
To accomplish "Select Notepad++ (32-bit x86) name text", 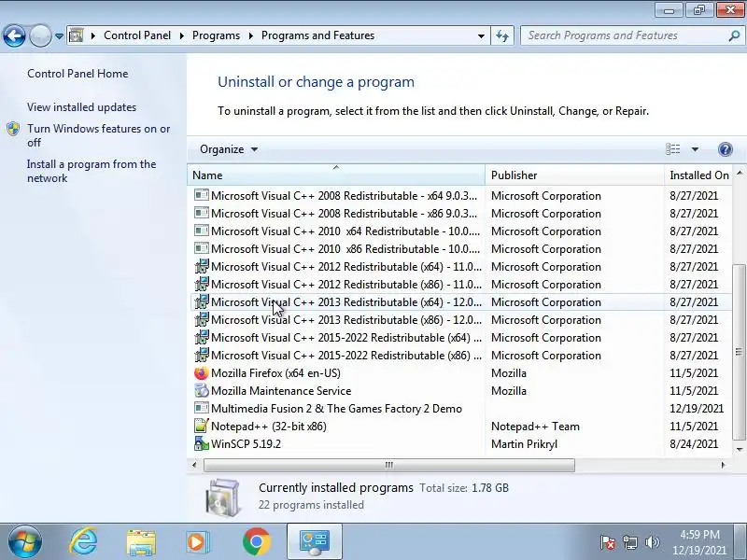I will point(269,427).
